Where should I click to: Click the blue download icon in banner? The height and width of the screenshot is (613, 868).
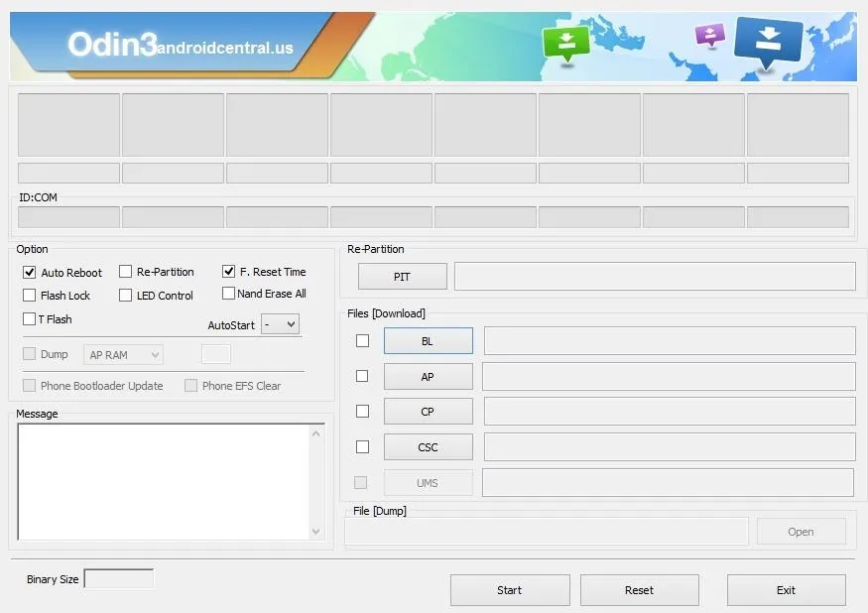[x=768, y=44]
